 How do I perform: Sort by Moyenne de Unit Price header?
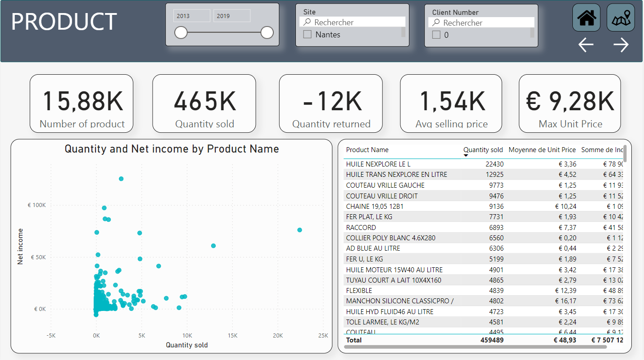542,150
